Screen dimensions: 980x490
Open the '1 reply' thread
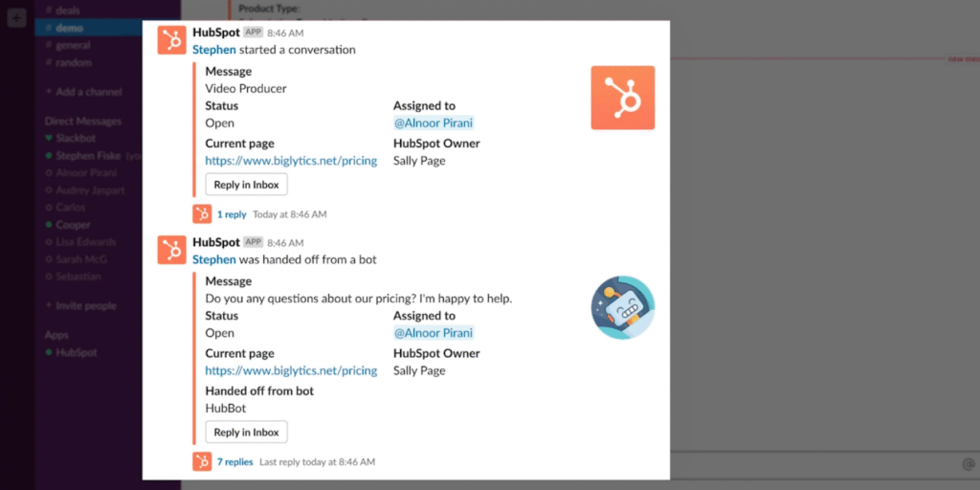(232, 214)
